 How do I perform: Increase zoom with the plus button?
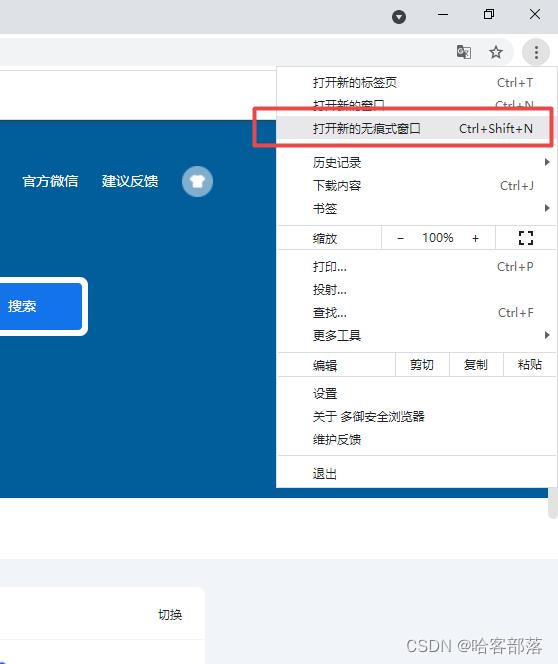click(475, 238)
